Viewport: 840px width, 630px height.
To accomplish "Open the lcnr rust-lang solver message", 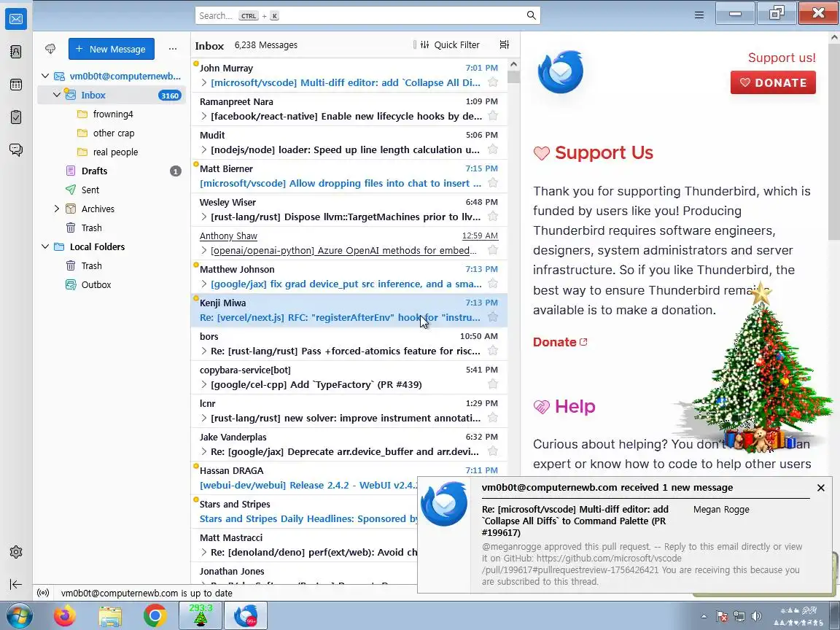I will point(349,411).
